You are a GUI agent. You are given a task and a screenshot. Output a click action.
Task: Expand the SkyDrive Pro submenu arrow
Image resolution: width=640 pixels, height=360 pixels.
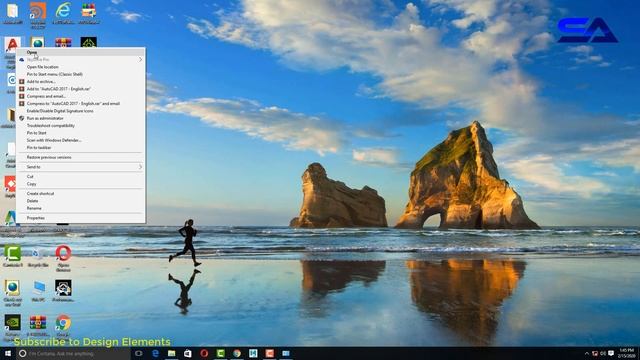(140, 60)
